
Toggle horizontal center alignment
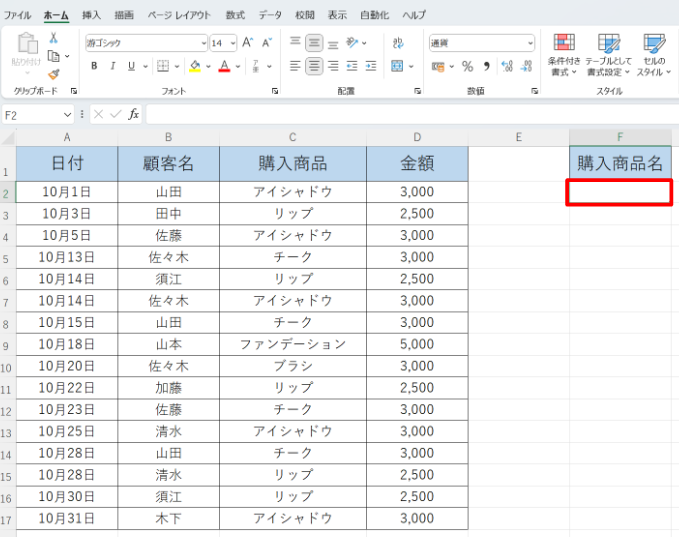[x=314, y=66]
